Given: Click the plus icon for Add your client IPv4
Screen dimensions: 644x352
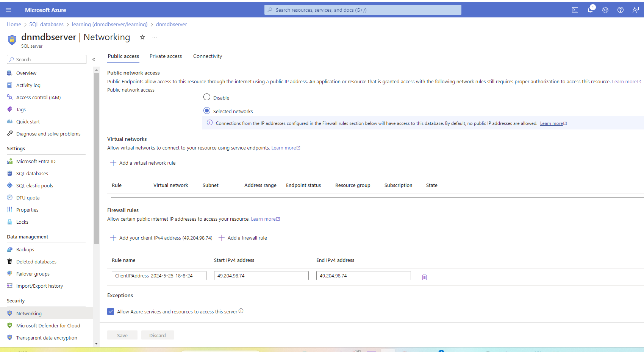Looking at the screenshot, I should tap(113, 238).
